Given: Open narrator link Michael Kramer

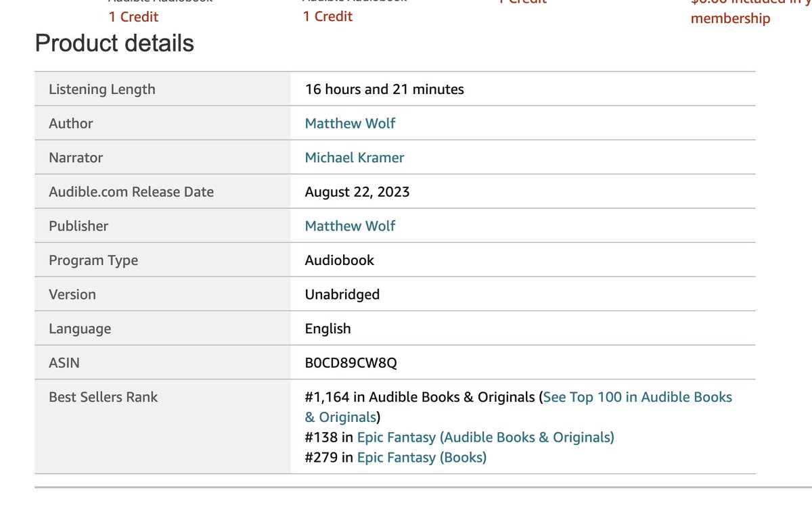Looking at the screenshot, I should (x=355, y=158).
